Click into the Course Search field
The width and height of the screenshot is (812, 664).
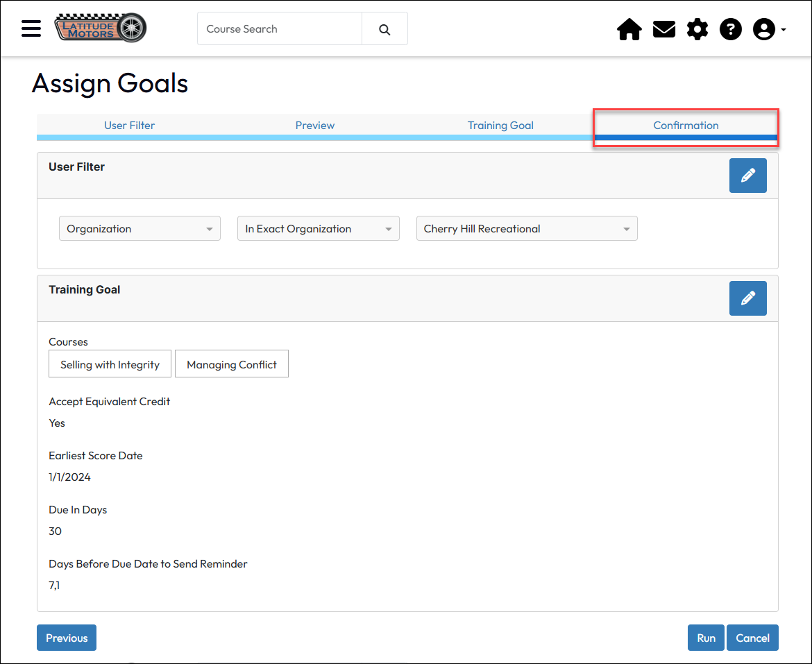[280, 29]
